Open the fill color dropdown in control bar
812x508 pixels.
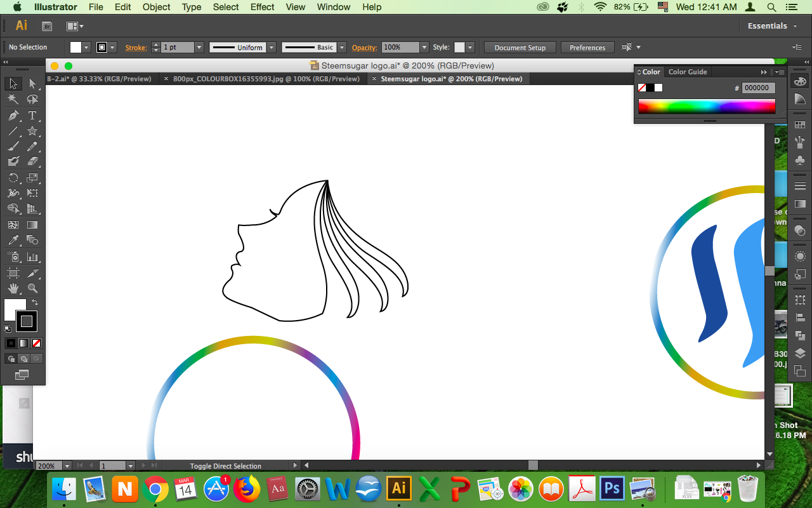pyautogui.click(x=86, y=48)
